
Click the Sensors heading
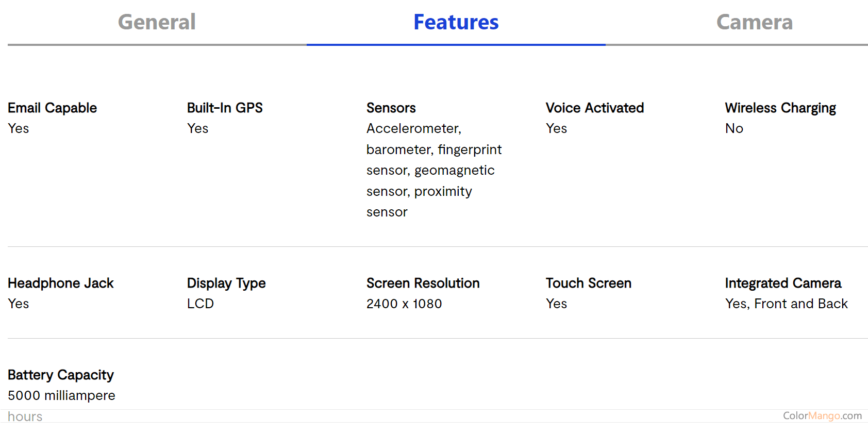pos(391,108)
